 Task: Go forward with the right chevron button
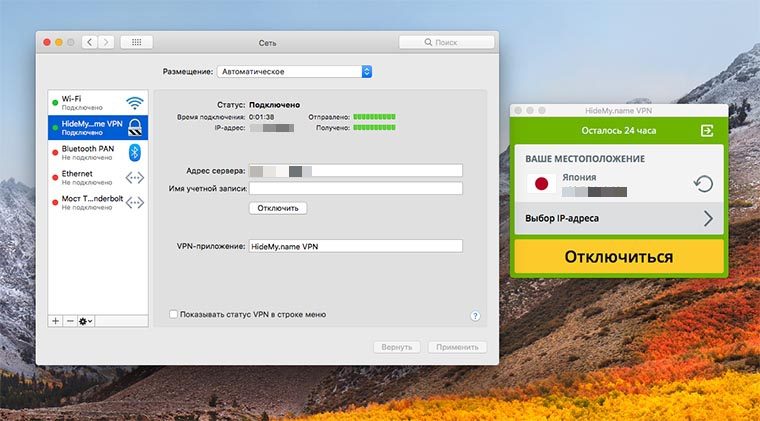(x=106, y=42)
